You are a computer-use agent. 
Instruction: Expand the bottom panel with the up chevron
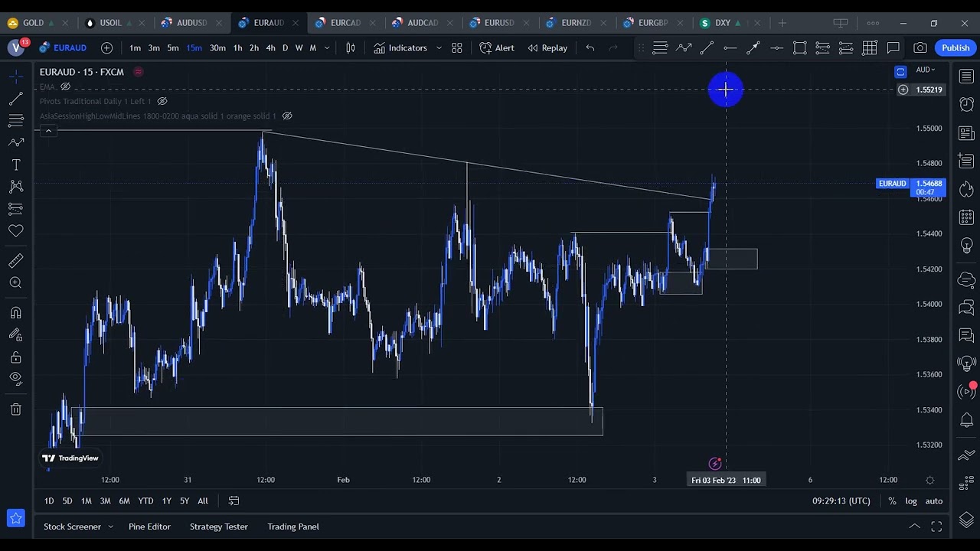[914, 527]
